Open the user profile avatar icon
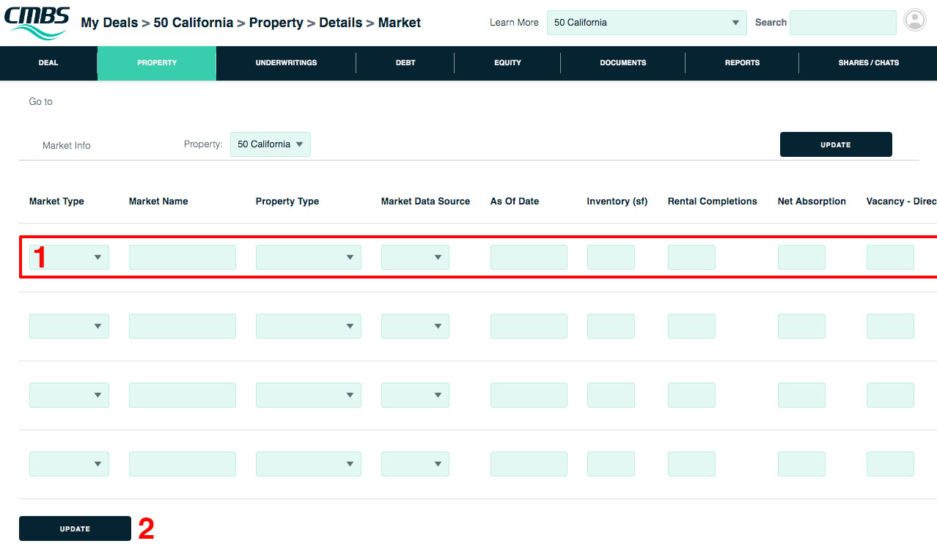 [915, 21]
